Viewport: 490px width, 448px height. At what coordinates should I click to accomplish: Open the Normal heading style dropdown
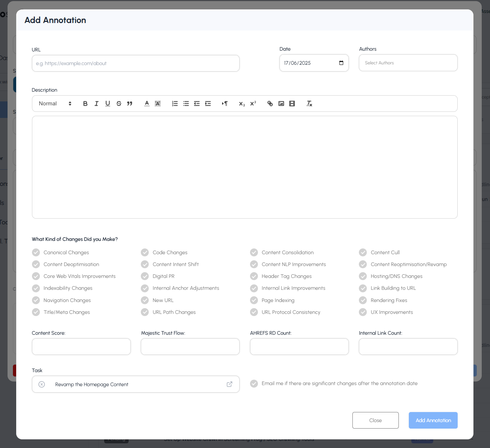(x=55, y=104)
